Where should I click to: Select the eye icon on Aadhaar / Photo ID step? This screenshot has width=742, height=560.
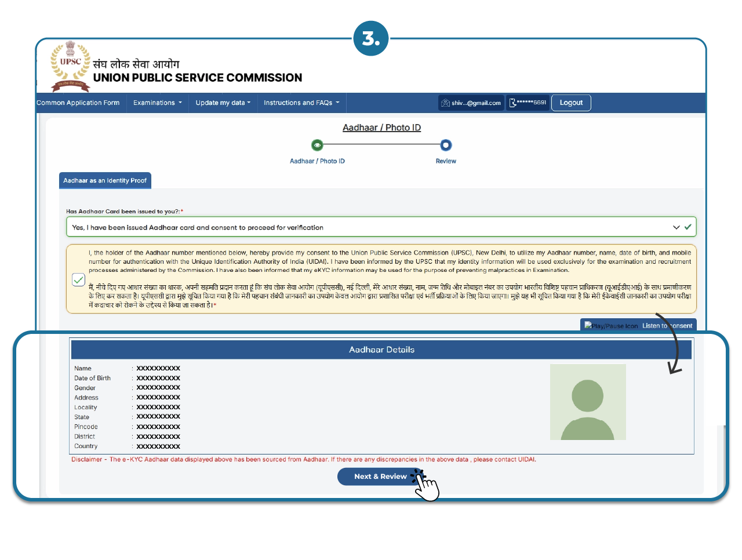click(x=317, y=145)
